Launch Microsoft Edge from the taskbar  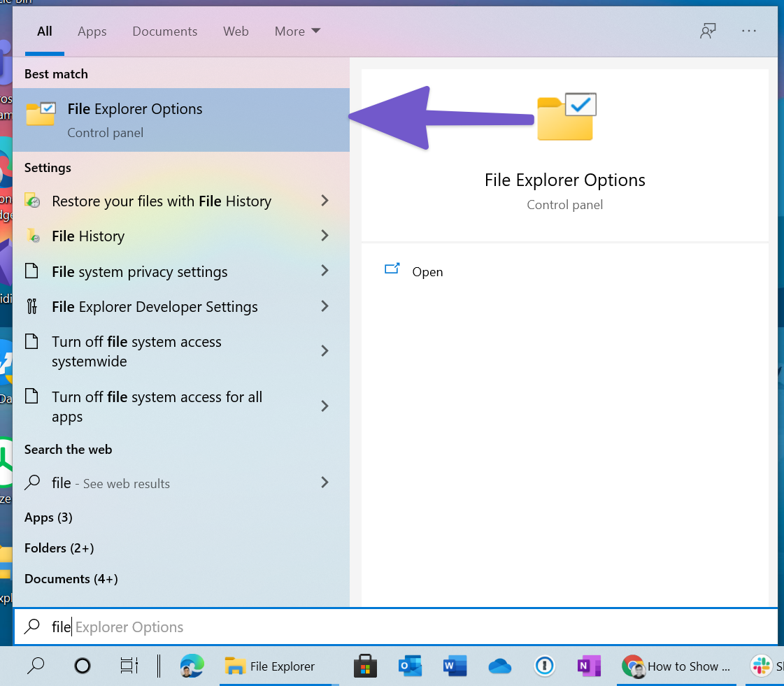[x=188, y=666]
